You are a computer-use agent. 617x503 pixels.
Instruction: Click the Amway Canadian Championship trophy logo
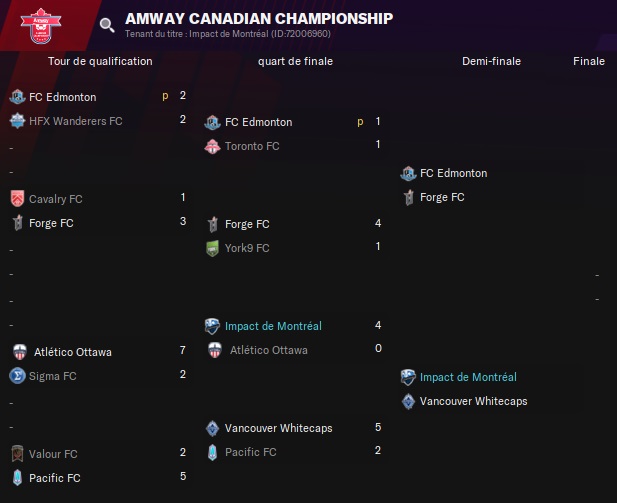coord(41,26)
